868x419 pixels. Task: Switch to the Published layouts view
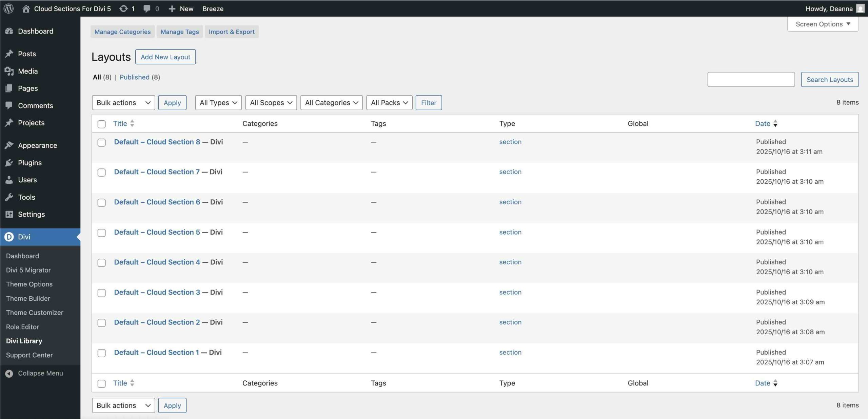click(x=135, y=77)
